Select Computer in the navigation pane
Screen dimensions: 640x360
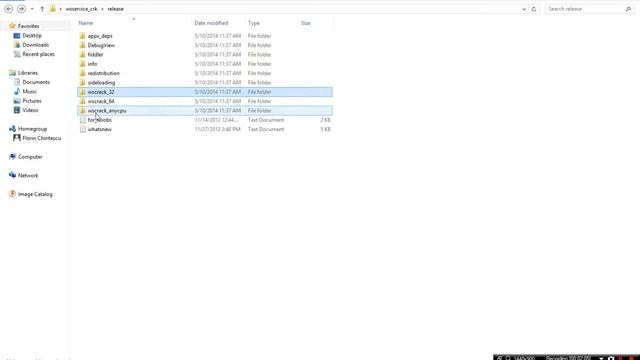pos(30,157)
